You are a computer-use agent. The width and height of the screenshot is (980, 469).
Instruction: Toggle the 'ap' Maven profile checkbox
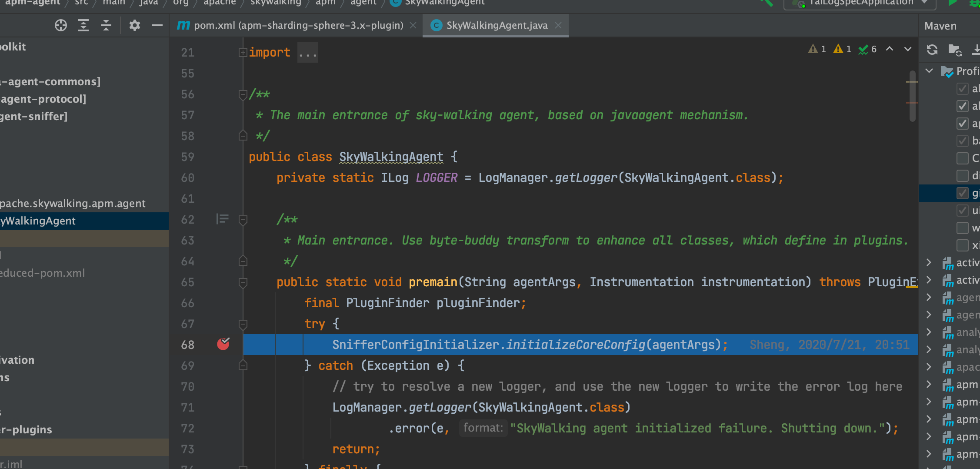[x=963, y=124]
